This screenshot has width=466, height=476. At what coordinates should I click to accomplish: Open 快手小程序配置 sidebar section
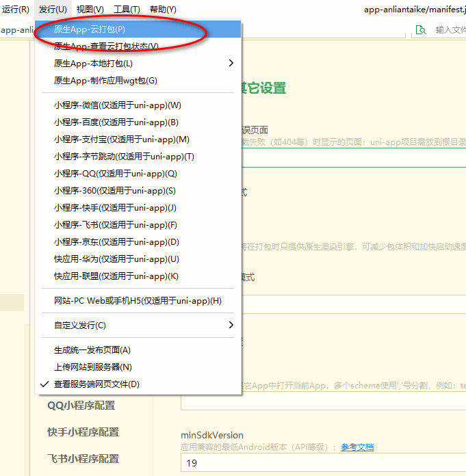pos(83,432)
